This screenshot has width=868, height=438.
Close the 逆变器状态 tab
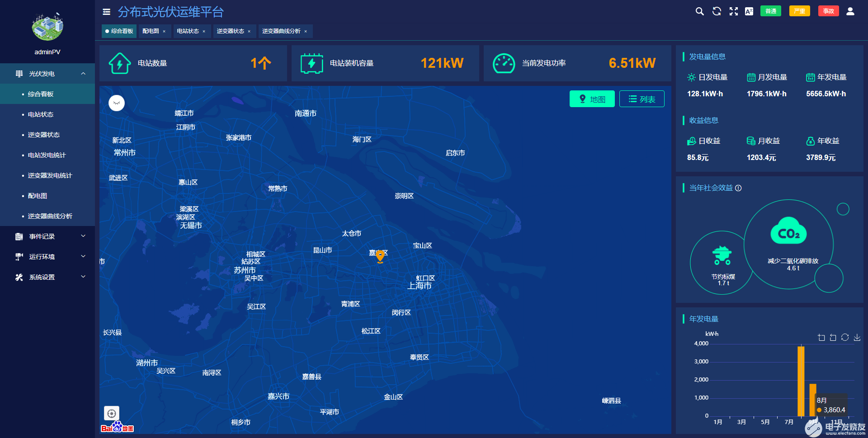click(x=249, y=32)
